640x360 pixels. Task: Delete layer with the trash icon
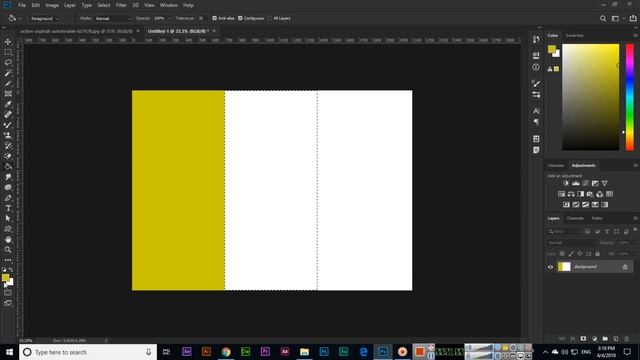(x=627, y=339)
